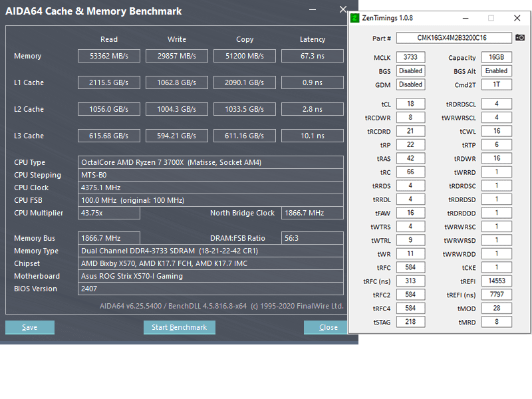Click the tMOD value 28
This screenshot has height=399, width=532.
pos(496,308)
